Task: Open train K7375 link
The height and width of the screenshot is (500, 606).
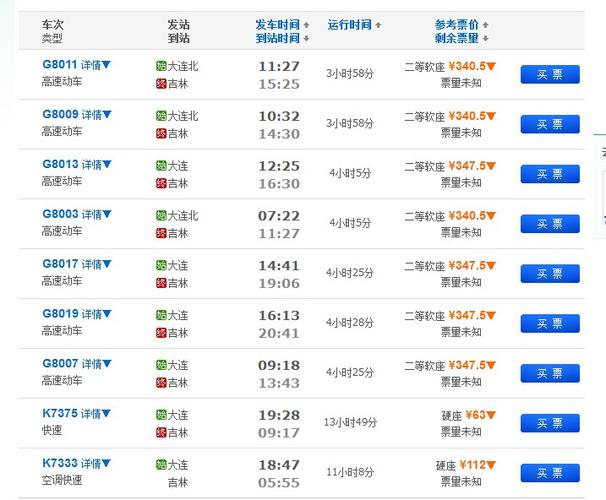Action: [x=60, y=413]
